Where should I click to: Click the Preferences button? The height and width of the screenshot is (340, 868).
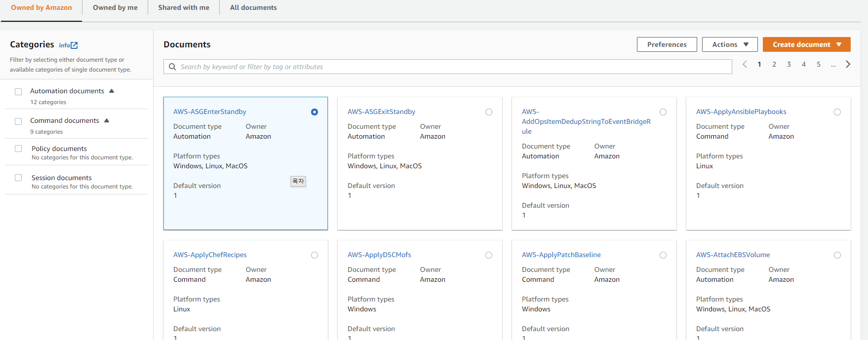(x=667, y=44)
